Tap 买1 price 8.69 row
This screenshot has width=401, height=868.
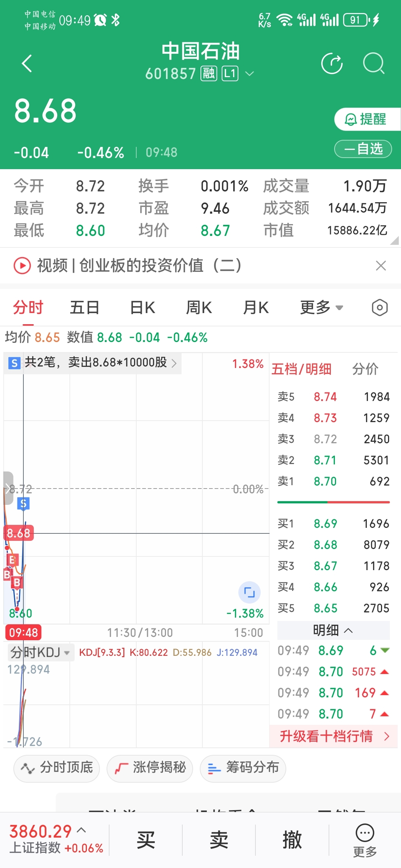point(333,523)
